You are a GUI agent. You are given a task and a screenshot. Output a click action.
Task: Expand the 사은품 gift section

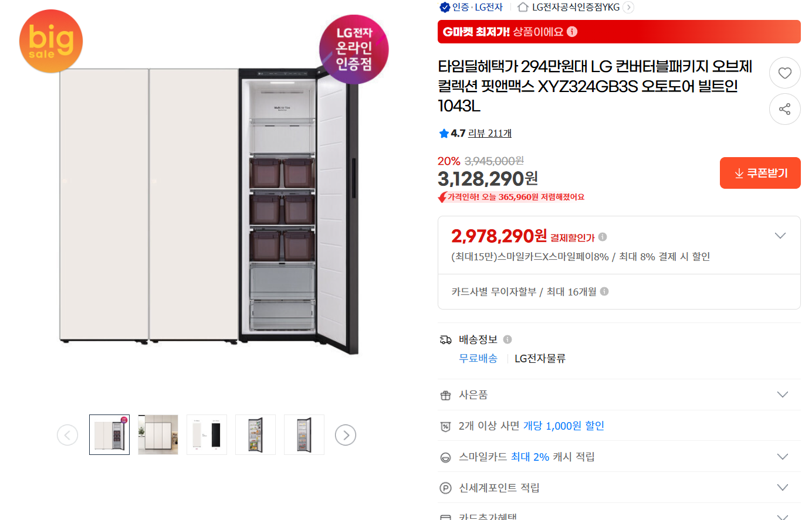click(x=782, y=395)
